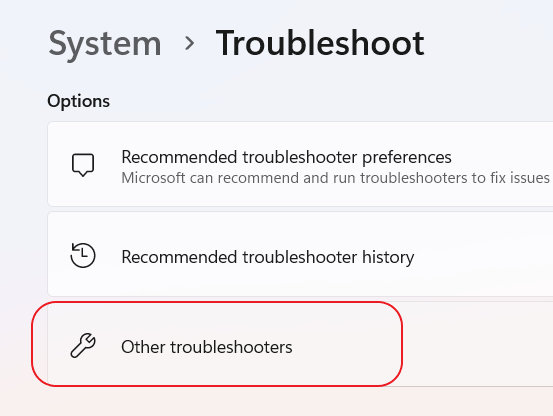Open Recommended troubleshooter history

point(300,254)
